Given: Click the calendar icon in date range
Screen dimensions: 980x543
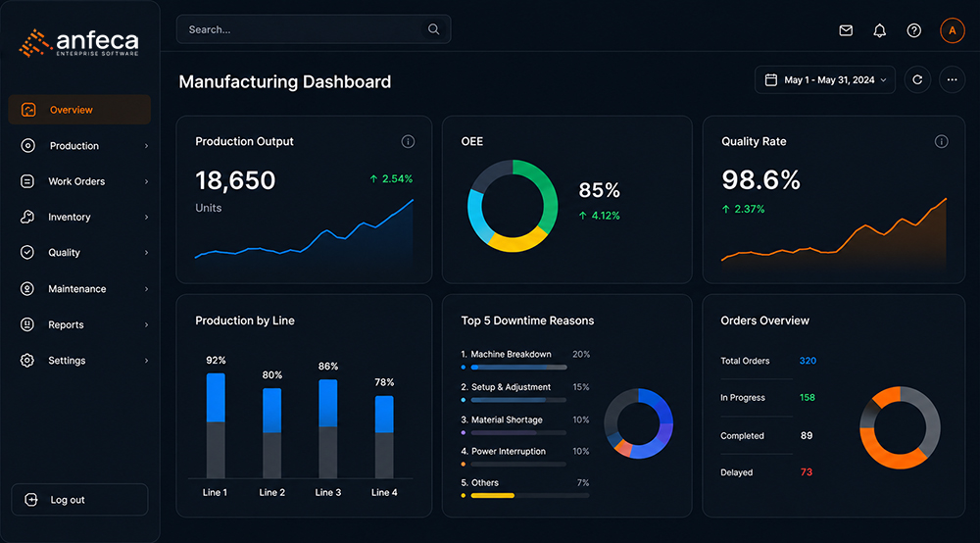Looking at the screenshot, I should (771, 80).
